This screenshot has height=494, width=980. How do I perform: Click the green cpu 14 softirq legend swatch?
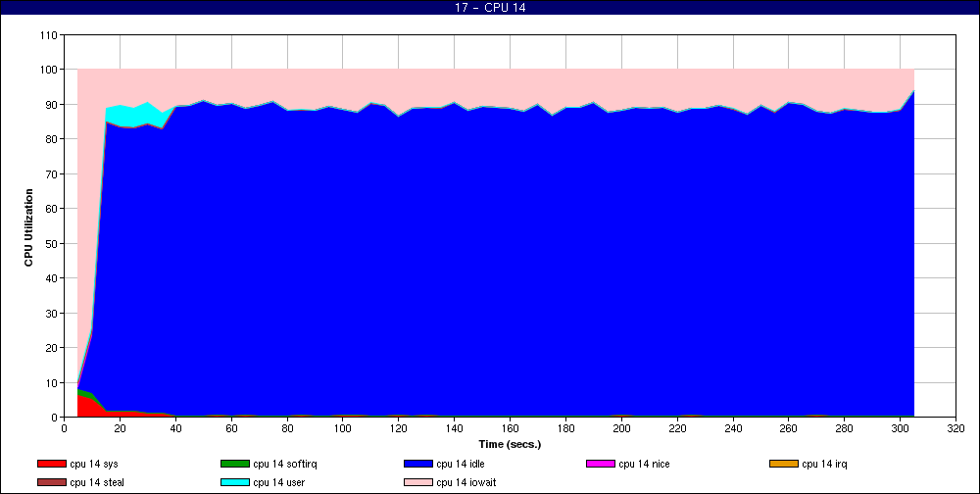point(234,464)
